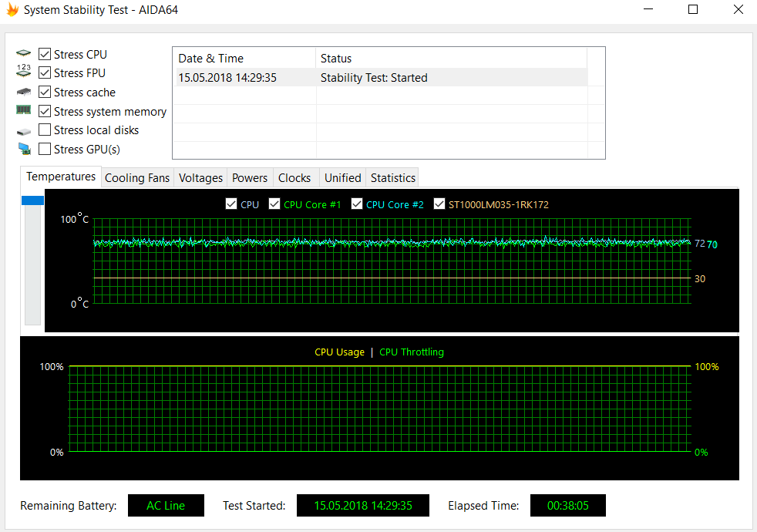Click the cache chip icon beside Stress cache
The height and width of the screenshot is (532, 757).
point(24,92)
